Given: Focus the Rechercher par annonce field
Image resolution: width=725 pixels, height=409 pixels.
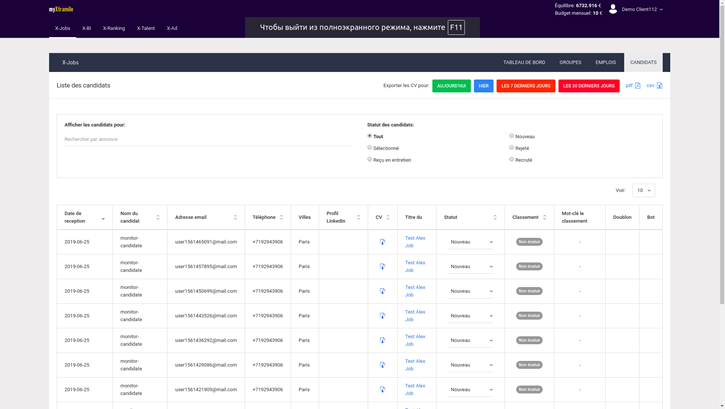Looking at the screenshot, I should coord(208,139).
